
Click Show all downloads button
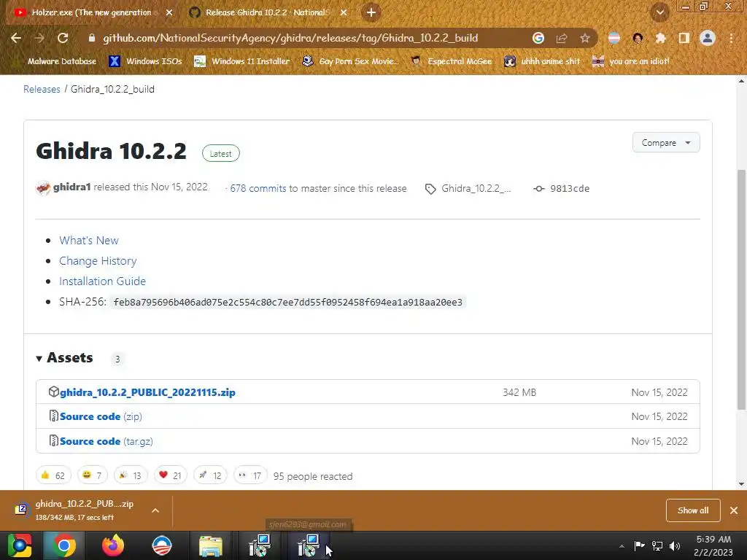click(x=693, y=510)
